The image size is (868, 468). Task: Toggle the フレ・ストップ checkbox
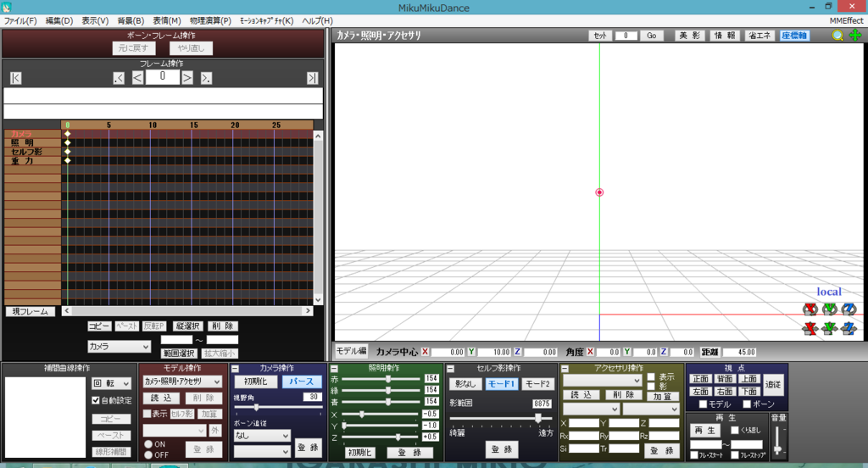click(x=735, y=455)
